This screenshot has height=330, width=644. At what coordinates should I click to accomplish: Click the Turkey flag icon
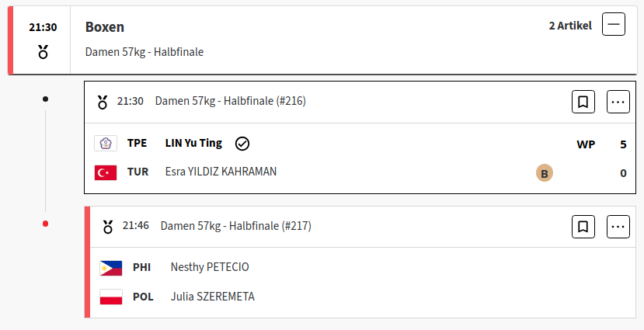106,173
